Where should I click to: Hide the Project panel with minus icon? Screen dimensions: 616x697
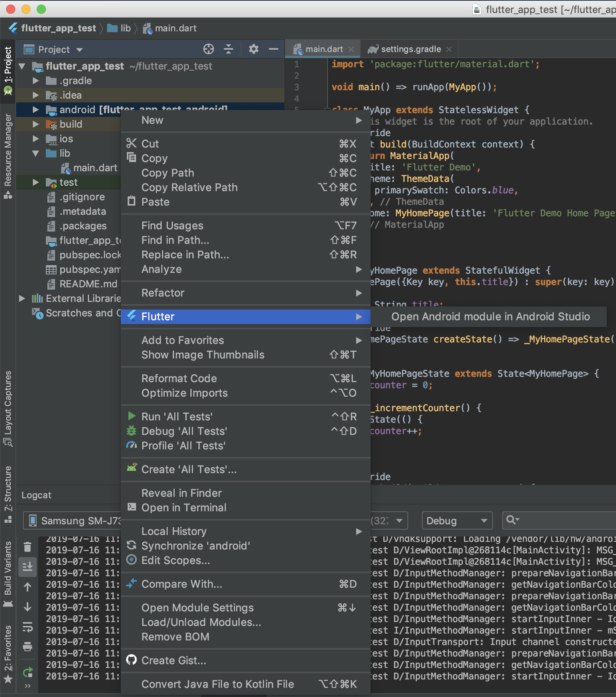click(273, 49)
